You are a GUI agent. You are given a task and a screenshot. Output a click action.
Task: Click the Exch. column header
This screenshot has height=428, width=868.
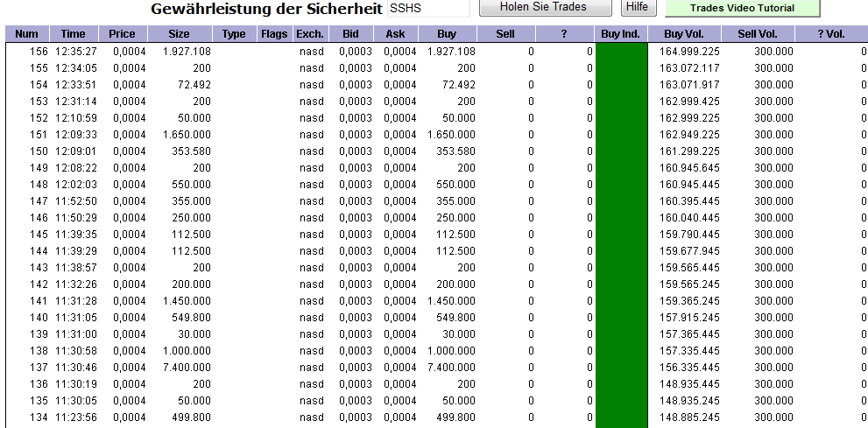[x=310, y=34]
